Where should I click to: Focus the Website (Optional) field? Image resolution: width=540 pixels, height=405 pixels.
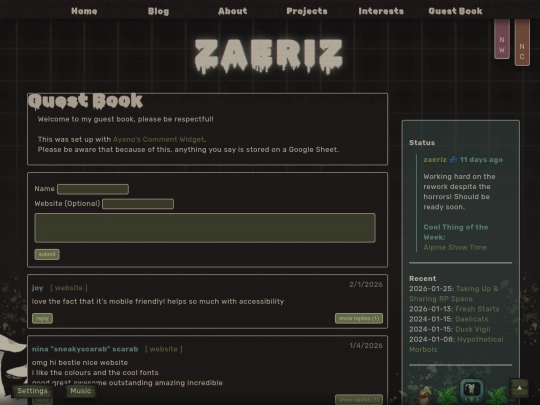point(138,204)
